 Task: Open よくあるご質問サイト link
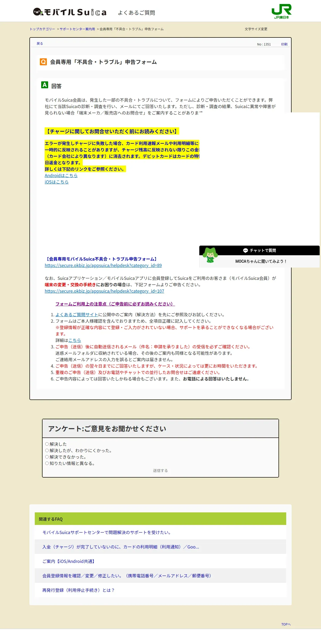tap(77, 315)
